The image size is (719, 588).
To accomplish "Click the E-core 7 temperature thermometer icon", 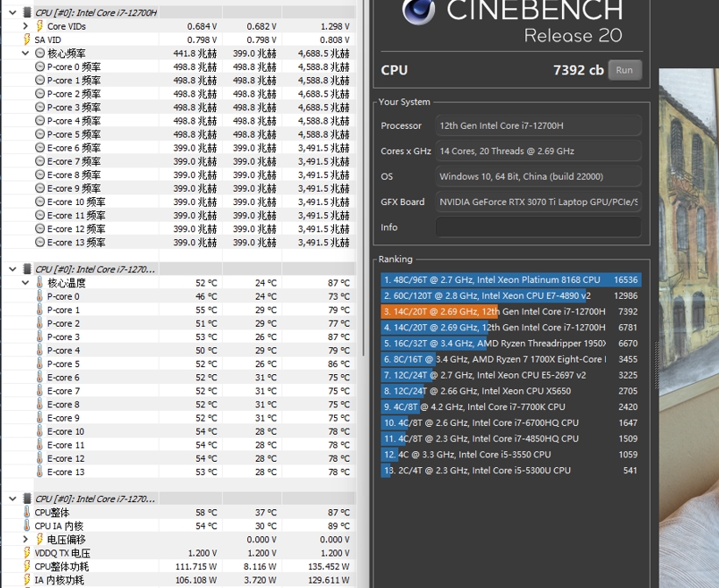I will 39,391.
